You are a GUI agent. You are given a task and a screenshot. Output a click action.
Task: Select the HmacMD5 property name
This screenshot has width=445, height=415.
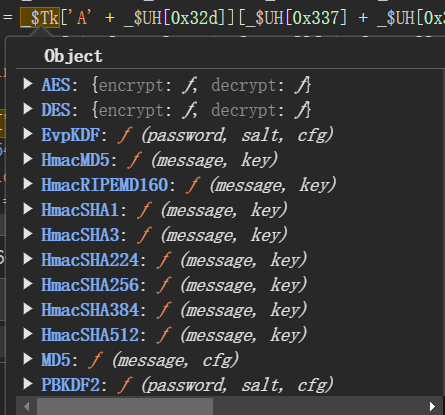pos(75,160)
